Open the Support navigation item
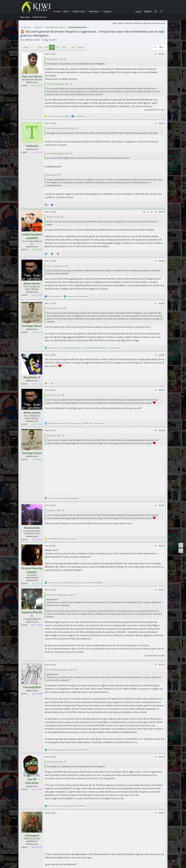The height and width of the screenshot is (868, 186). [107, 11]
